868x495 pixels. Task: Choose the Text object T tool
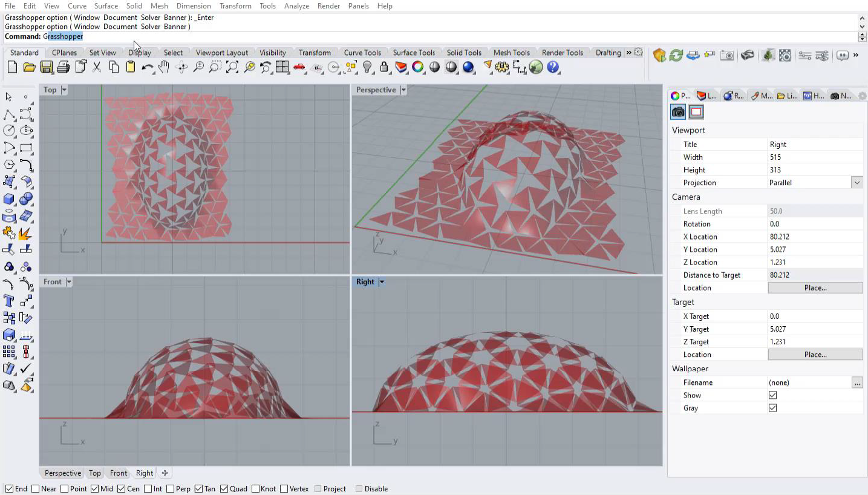click(x=9, y=301)
